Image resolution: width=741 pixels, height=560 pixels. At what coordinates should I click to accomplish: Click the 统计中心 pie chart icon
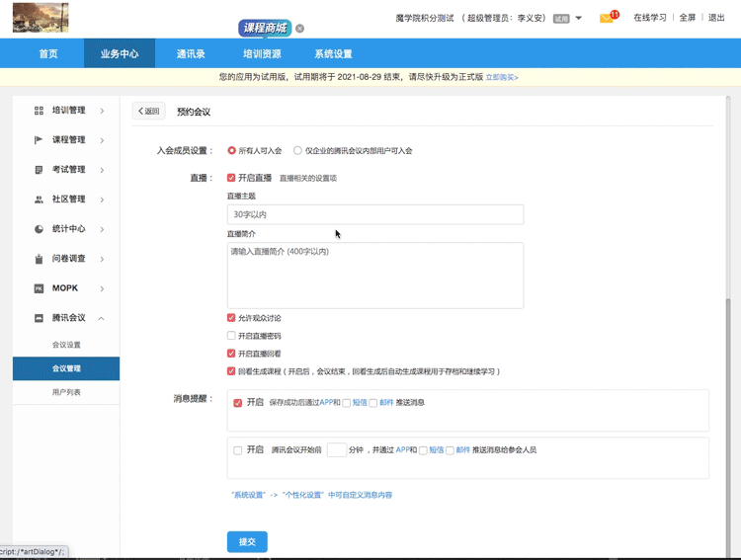click(39, 229)
